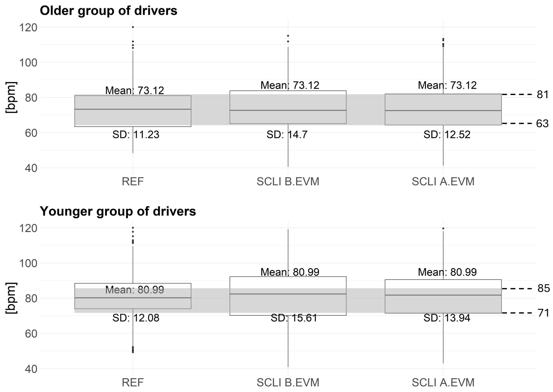Image resolution: width=553 pixels, height=392 pixels.
Task: Click the SCLI A.EVM label under the older drivers chart
Action: point(443,182)
